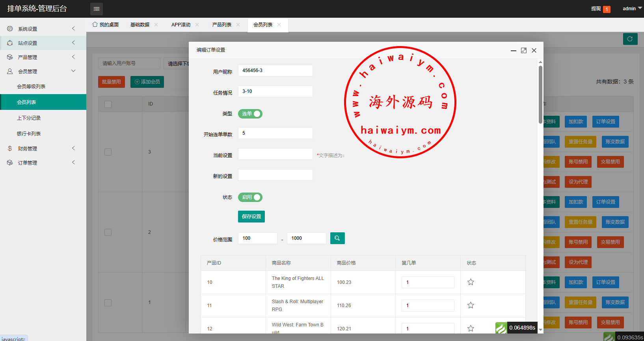Close the APP滚动 tab
Viewport: 644px width, 341px height.
197,24
